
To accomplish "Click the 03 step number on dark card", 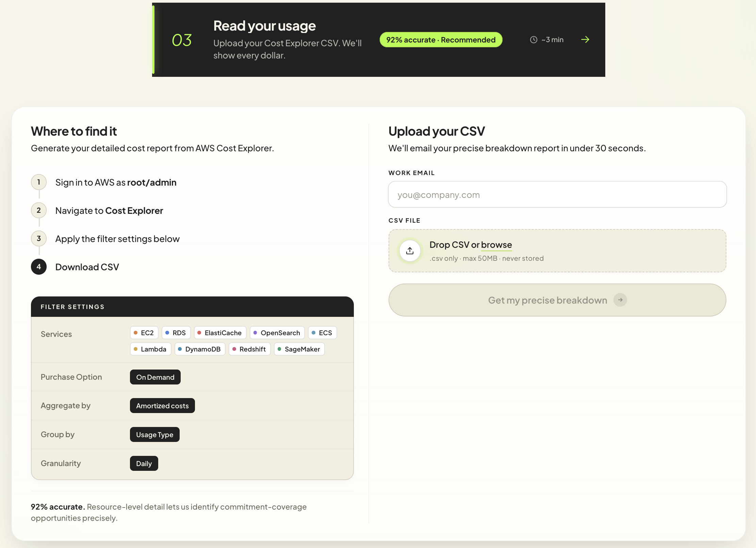I will [x=182, y=40].
